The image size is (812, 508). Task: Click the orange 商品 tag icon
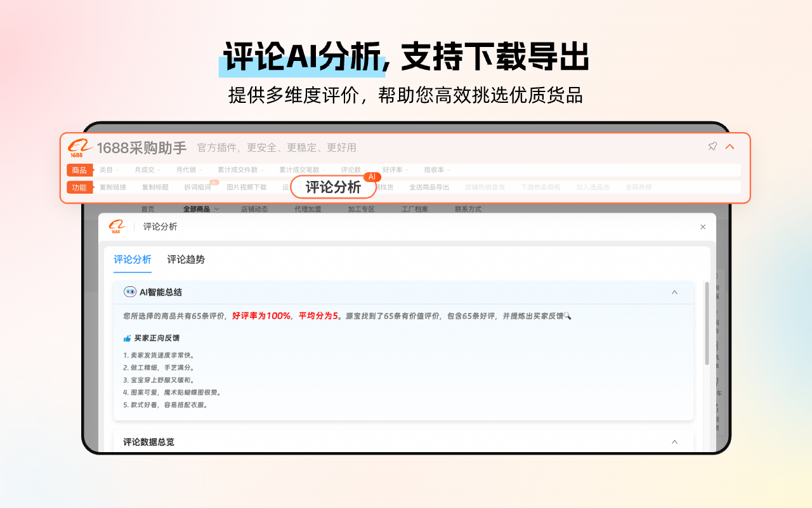(x=79, y=170)
